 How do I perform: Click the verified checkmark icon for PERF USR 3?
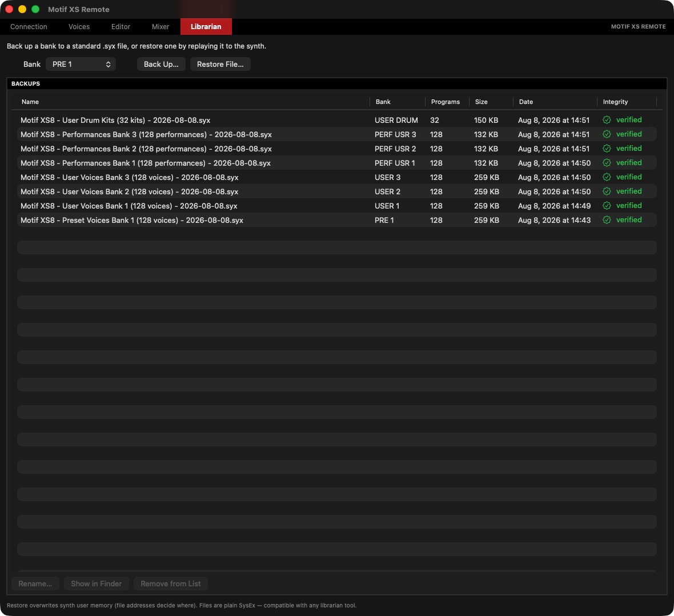[x=607, y=134]
